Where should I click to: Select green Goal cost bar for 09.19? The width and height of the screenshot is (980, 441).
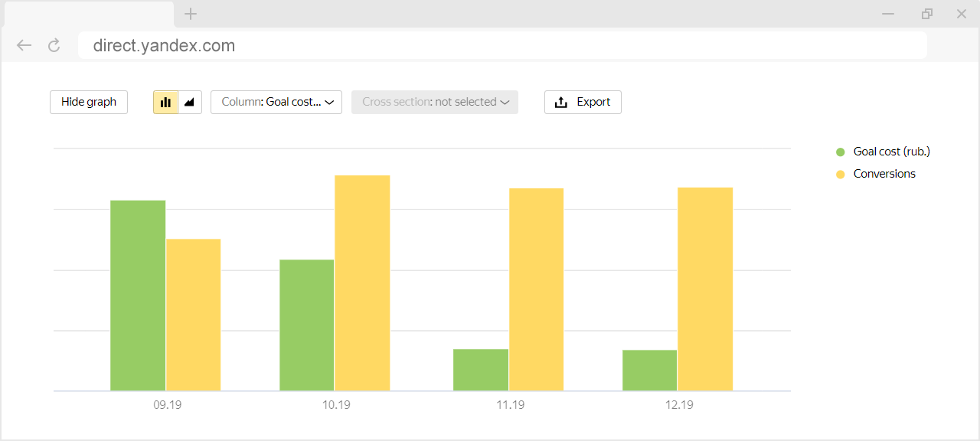138,296
